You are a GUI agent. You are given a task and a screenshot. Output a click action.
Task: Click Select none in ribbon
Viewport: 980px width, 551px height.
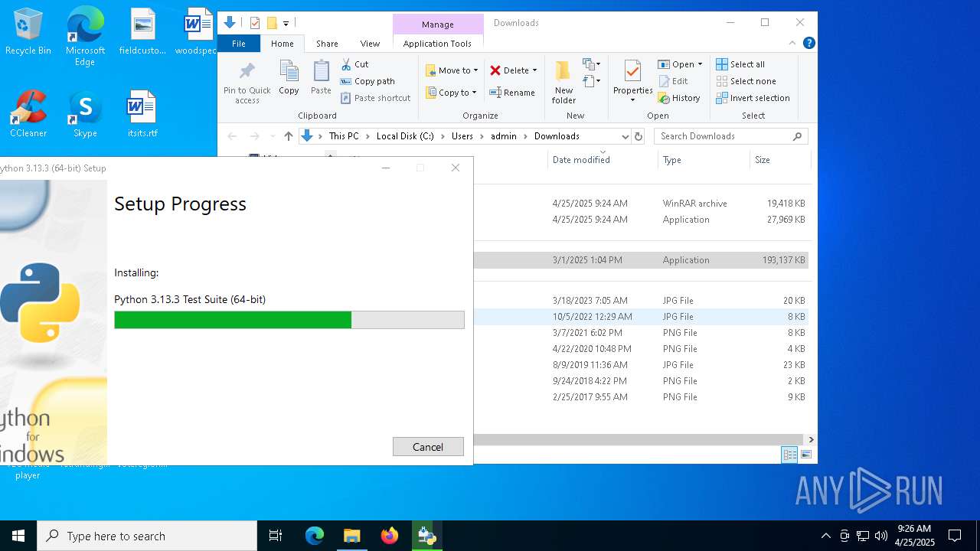click(x=746, y=81)
